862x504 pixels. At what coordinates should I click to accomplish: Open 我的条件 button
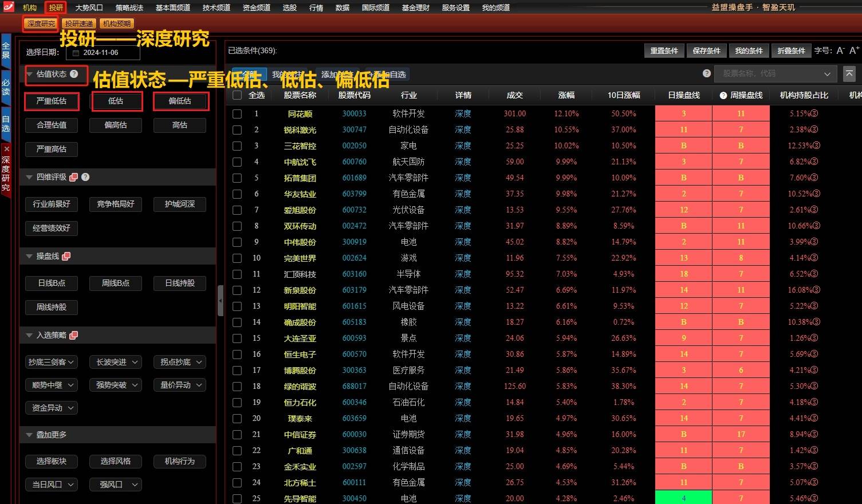749,51
